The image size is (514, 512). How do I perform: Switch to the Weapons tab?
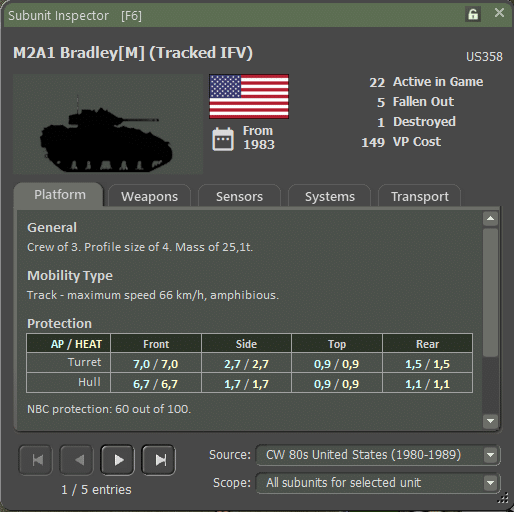tap(149, 196)
